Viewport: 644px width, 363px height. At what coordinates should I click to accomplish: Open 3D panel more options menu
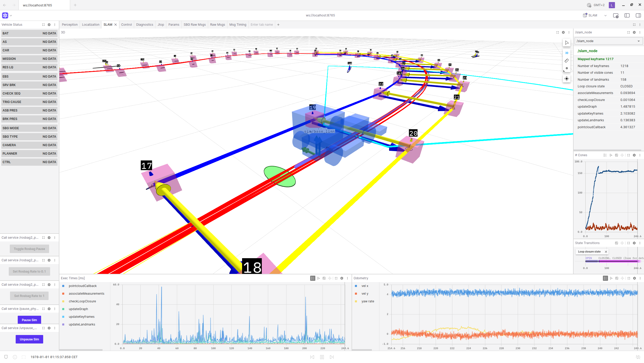(x=569, y=32)
